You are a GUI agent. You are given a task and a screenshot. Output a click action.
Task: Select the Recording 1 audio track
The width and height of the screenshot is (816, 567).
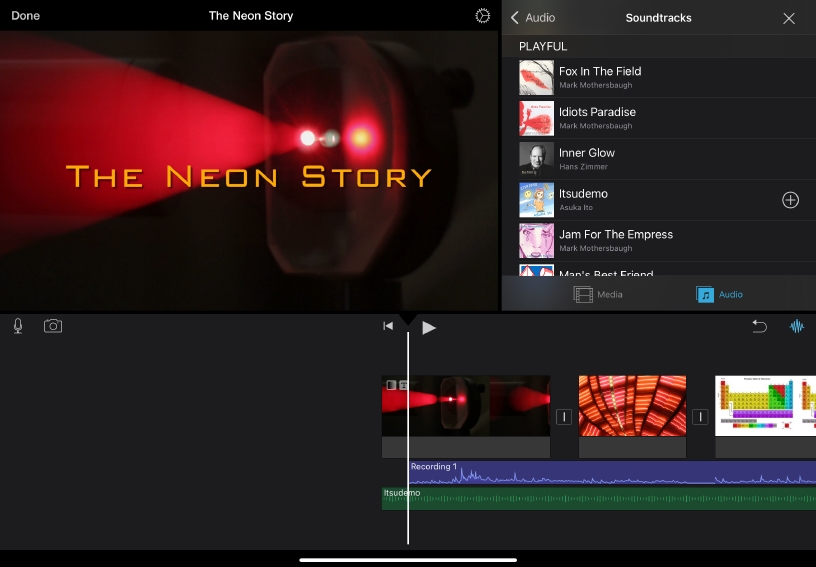coord(600,473)
